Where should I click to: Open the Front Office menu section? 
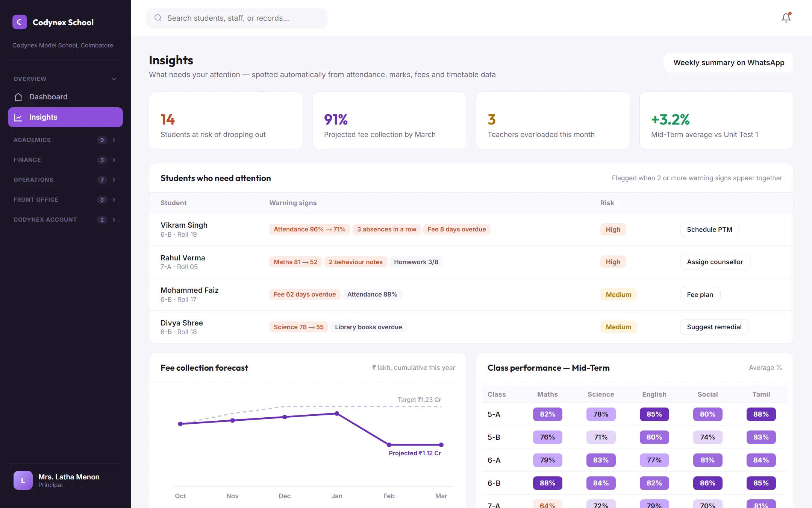[65, 200]
